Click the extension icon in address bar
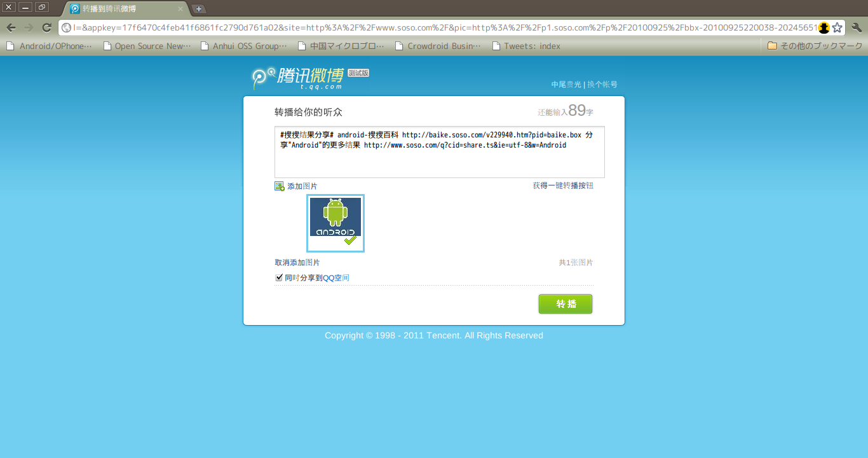868x458 pixels. pos(824,27)
